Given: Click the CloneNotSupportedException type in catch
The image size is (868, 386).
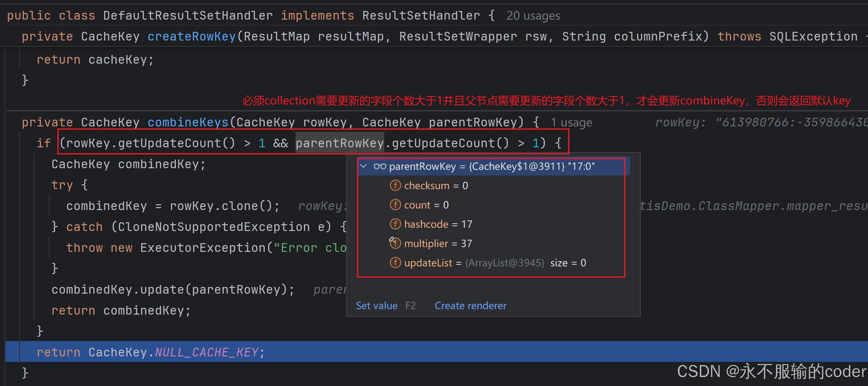Looking at the screenshot, I should click(x=214, y=227).
